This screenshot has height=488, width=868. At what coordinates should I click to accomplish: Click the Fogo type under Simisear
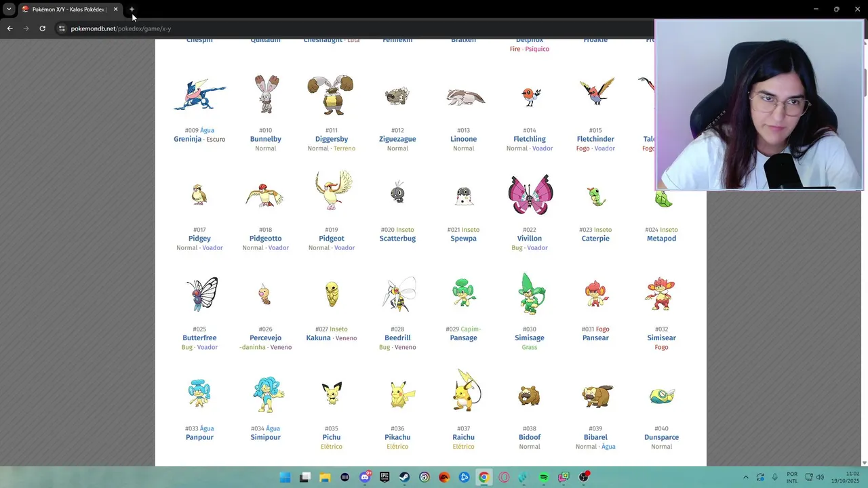[x=661, y=347]
